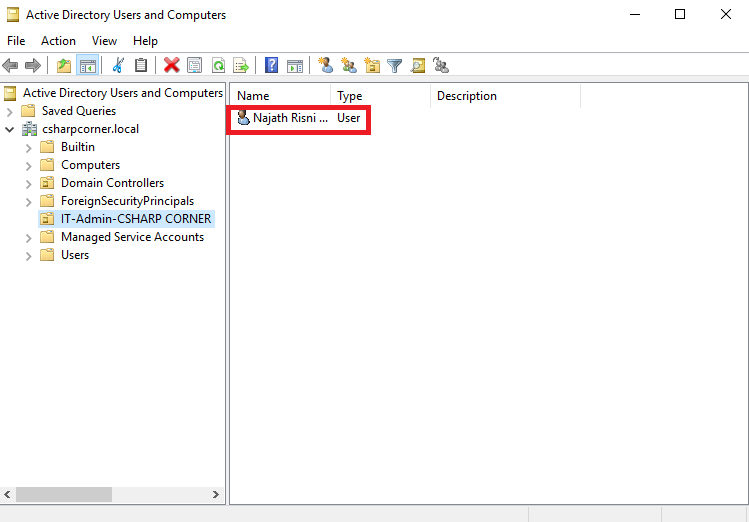Click the right scroll arrow of tree pane
749x522 pixels.
216,494
